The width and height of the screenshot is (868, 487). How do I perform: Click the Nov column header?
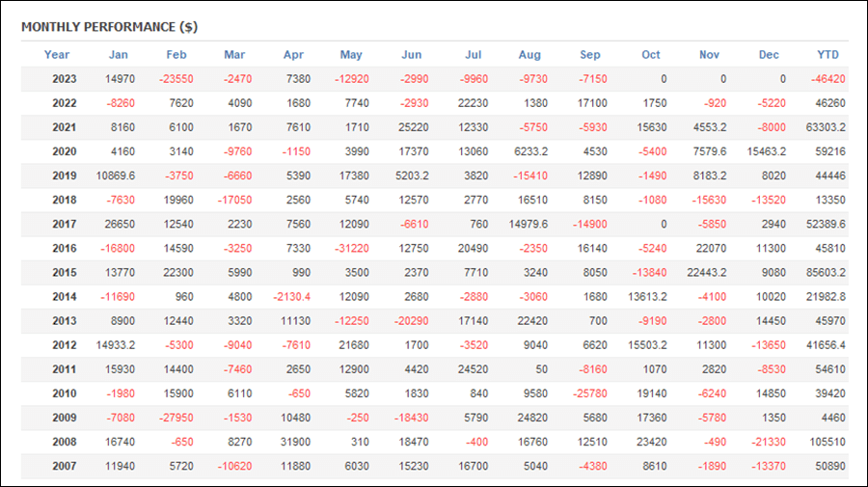709,54
